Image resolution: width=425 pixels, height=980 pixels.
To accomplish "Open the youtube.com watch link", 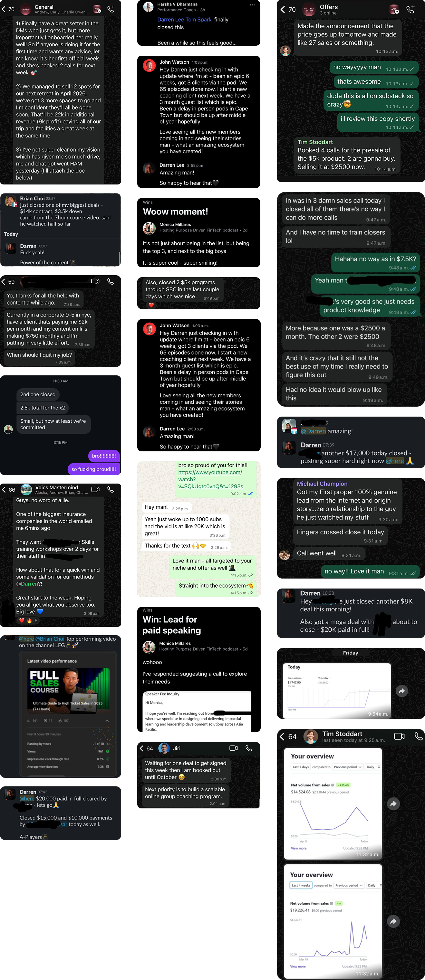I will pos(210,479).
